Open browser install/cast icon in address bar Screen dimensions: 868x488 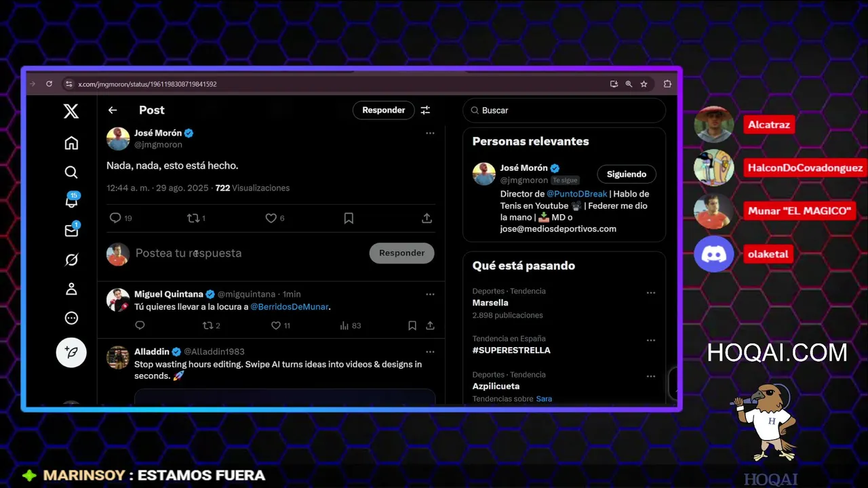point(614,84)
